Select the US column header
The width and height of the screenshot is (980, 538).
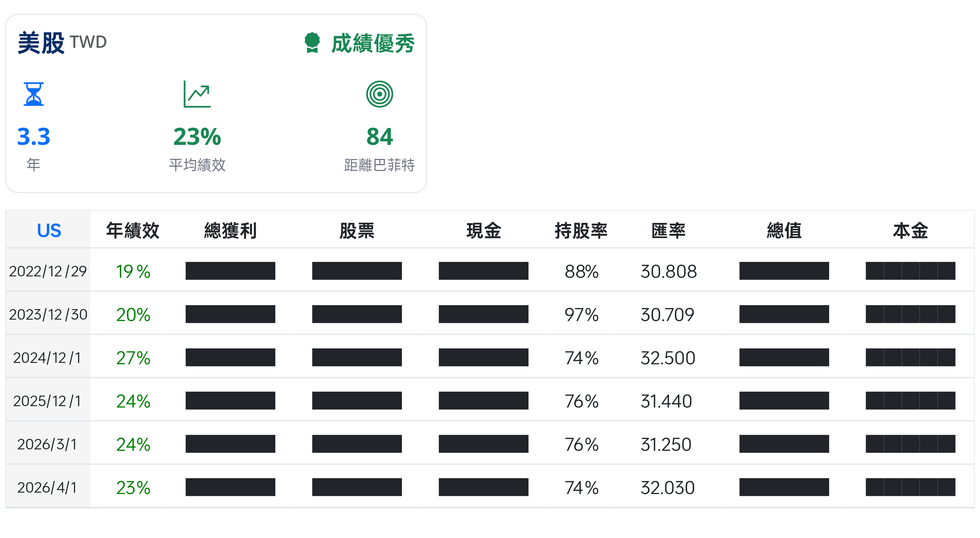[x=49, y=231]
